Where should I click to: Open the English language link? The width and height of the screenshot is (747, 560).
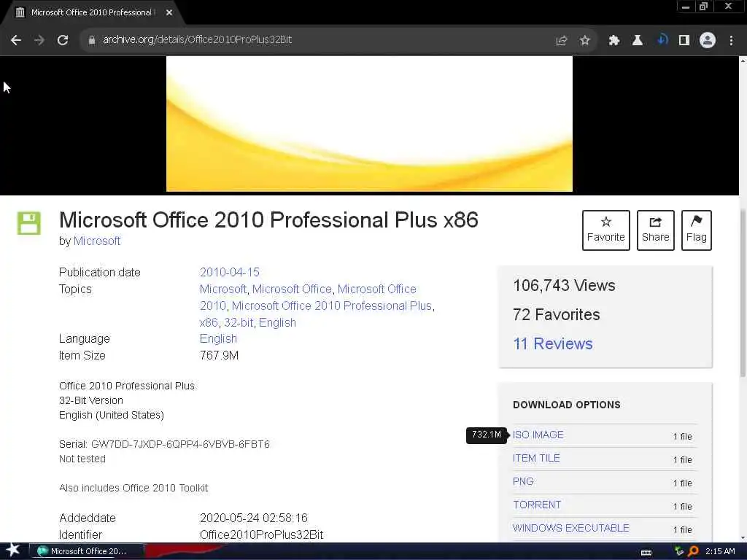[x=218, y=338]
